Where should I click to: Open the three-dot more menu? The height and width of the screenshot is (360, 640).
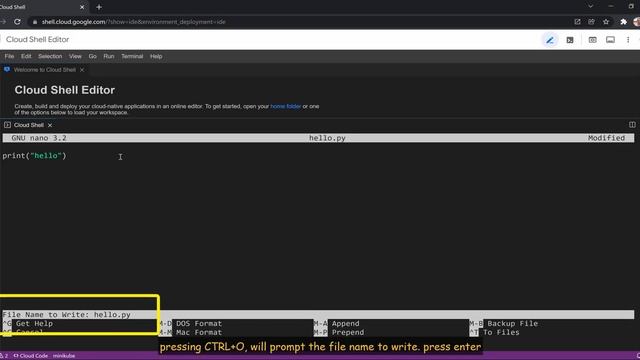coord(628,40)
